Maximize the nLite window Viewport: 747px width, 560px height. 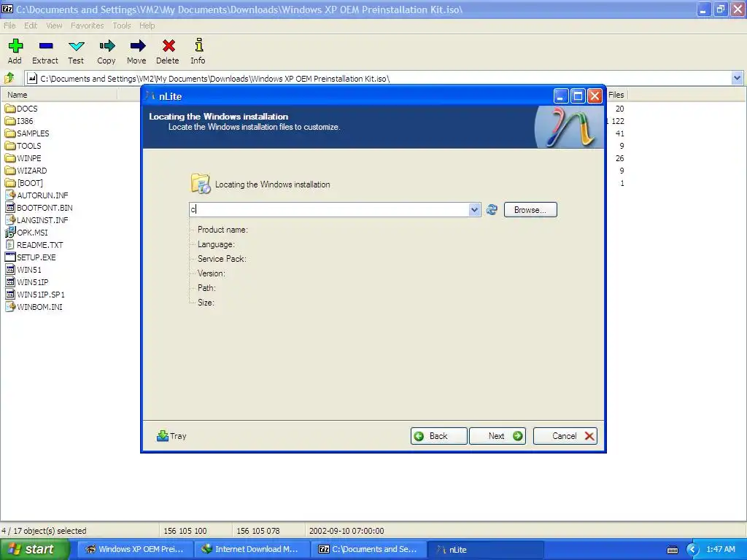(578, 96)
